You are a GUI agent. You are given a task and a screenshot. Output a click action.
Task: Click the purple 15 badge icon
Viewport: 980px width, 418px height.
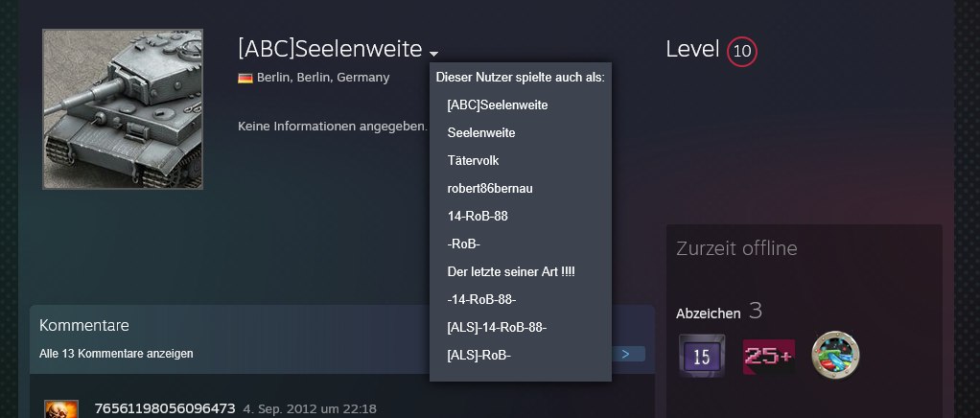click(701, 356)
